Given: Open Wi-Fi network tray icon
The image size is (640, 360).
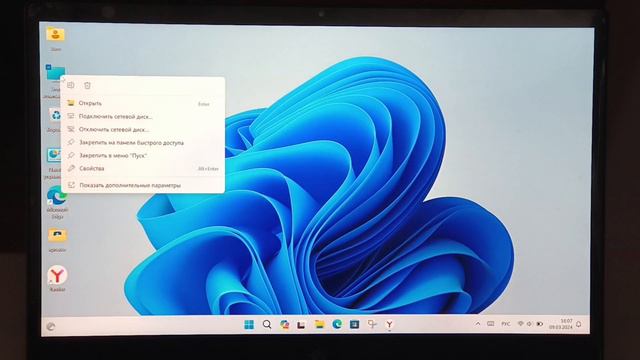Looking at the screenshot, I should point(520,324).
